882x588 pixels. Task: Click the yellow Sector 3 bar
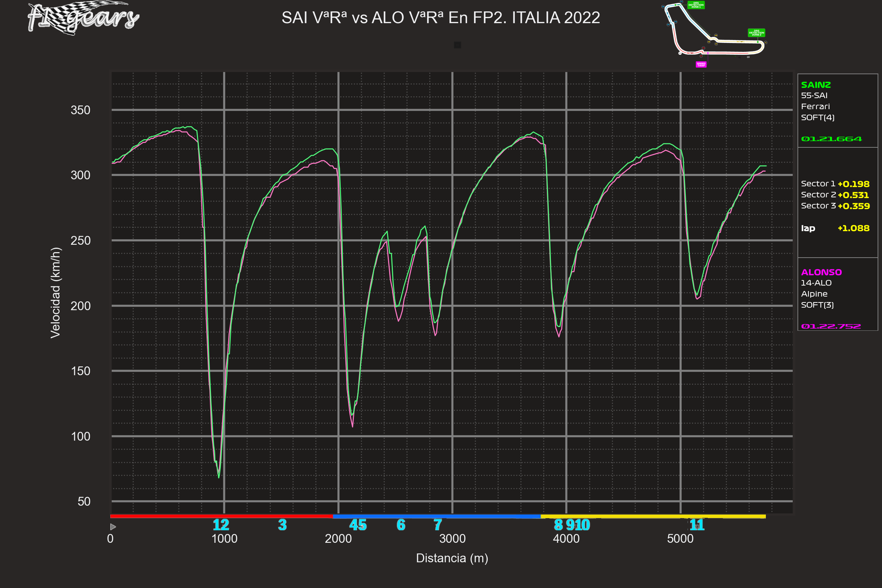tap(653, 516)
